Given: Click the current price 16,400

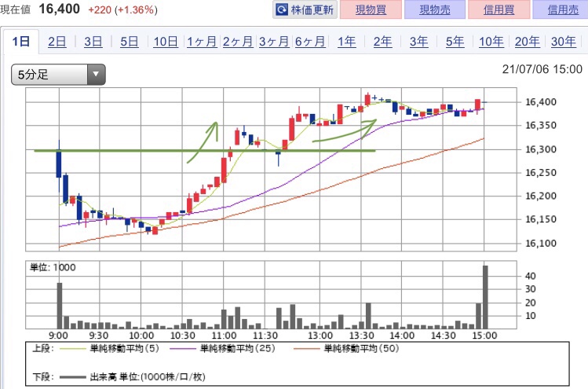Looking at the screenshot, I should pos(59,9).
